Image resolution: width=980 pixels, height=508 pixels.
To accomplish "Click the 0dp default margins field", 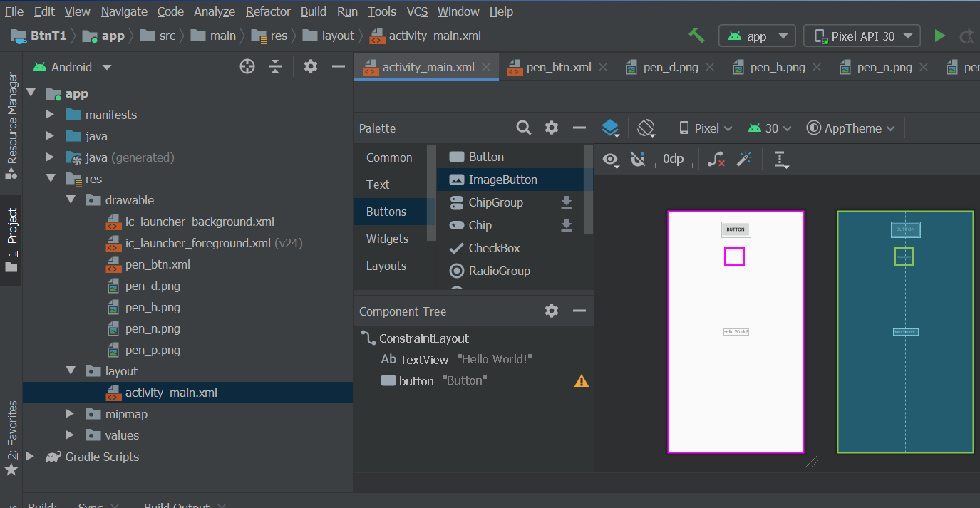I will click(674, 160).
